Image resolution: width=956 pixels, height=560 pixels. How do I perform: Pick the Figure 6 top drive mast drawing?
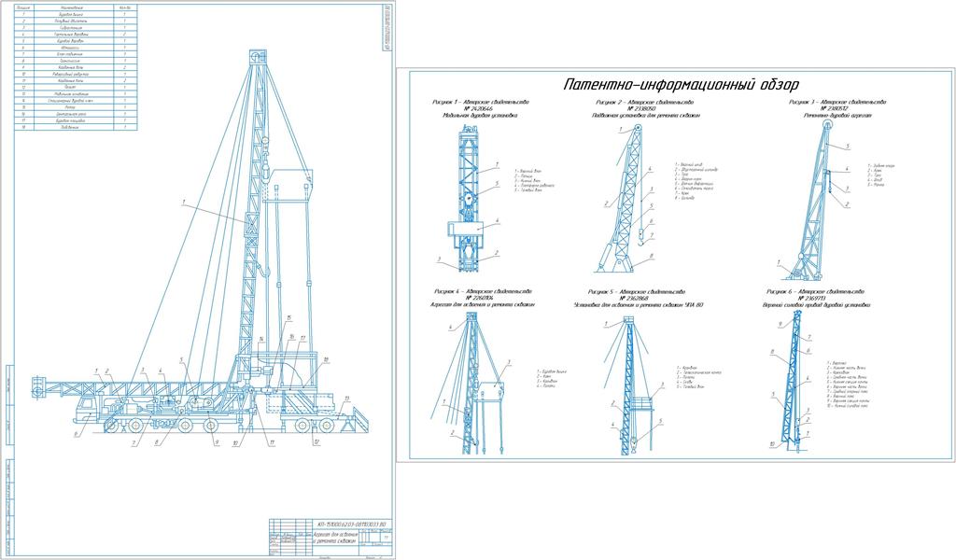click(x=794, y=380)
